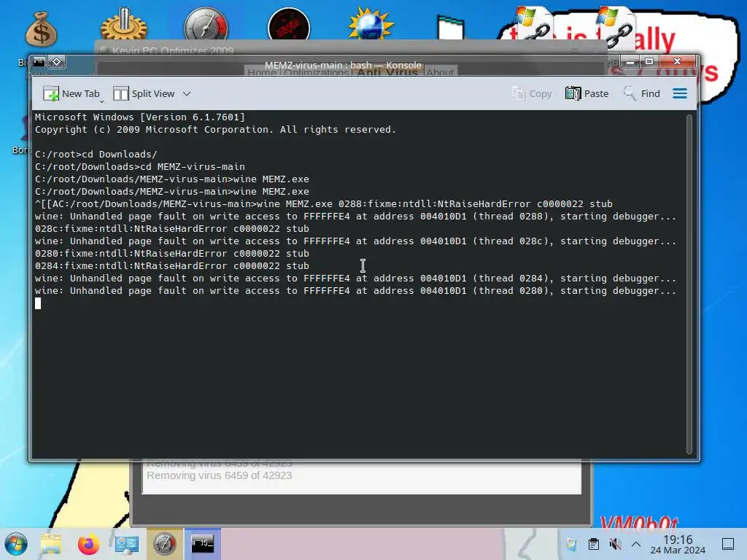Viewport: 747px width, 560px height.
Task: Click 'Removing virus 6459 of 42923' text
Action: click(x=219, y=475)
